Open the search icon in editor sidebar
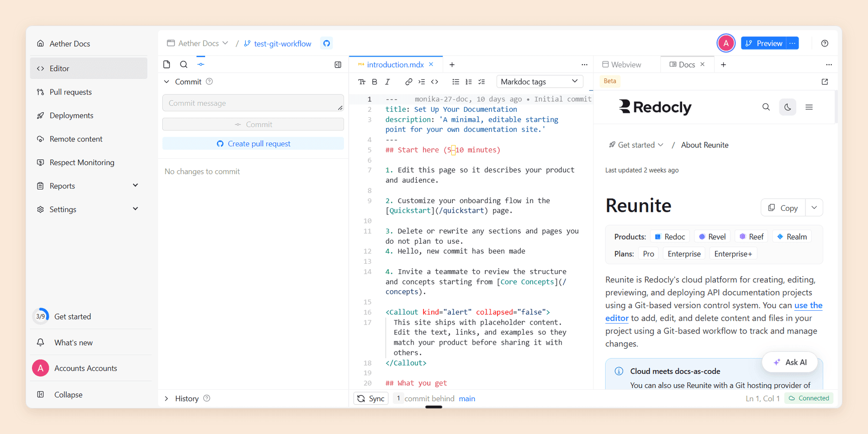Image resolution: width=868 pixels, height=434 pixels. 184,64
